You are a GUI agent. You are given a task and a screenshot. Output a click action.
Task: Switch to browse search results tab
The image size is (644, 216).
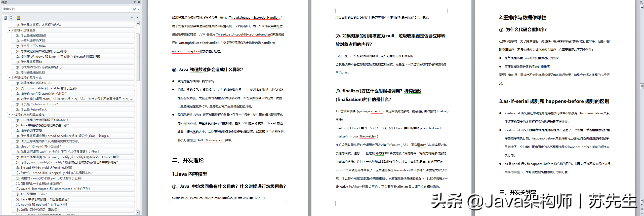click(18, 18)
